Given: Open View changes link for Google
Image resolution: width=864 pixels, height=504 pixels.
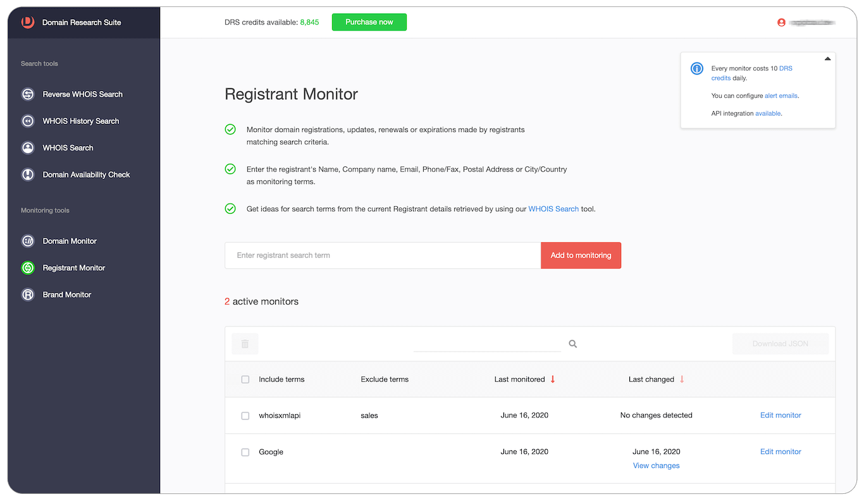Looking at the screenshot, I should 656,465.
